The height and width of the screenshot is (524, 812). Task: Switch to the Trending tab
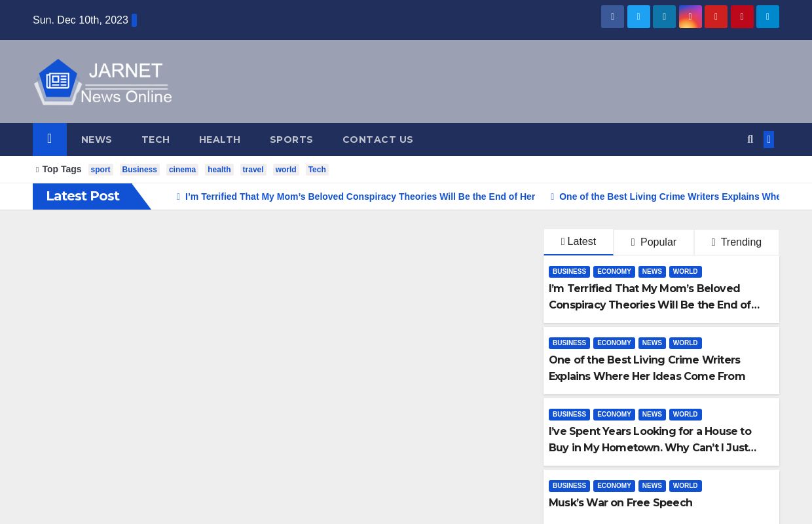point(736,242)
